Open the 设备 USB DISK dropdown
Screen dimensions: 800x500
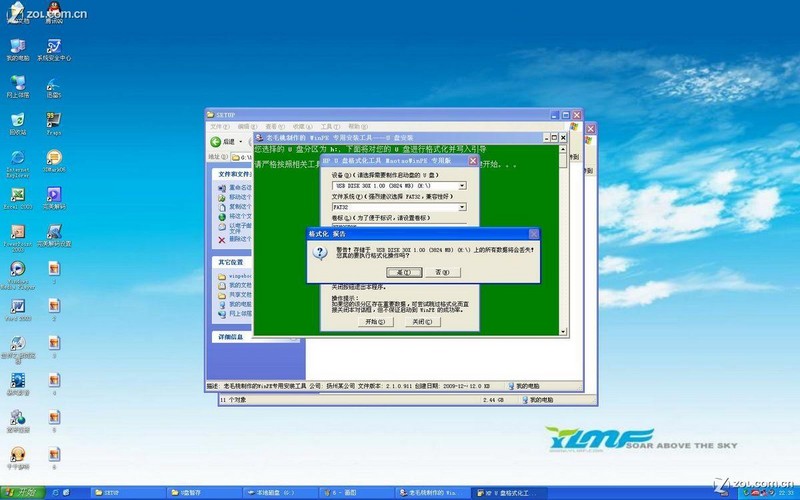(x=462, y=186)
